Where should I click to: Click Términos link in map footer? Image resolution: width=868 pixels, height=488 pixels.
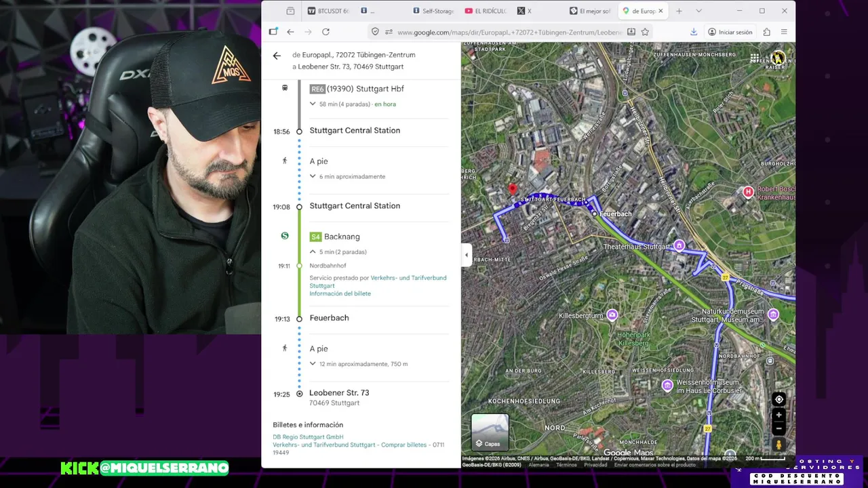tap(566, 465)
